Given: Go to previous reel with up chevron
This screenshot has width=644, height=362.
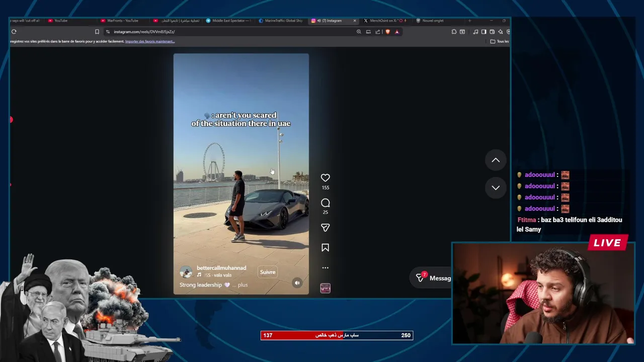Looking at the screenshot, I should pos(496,160).
